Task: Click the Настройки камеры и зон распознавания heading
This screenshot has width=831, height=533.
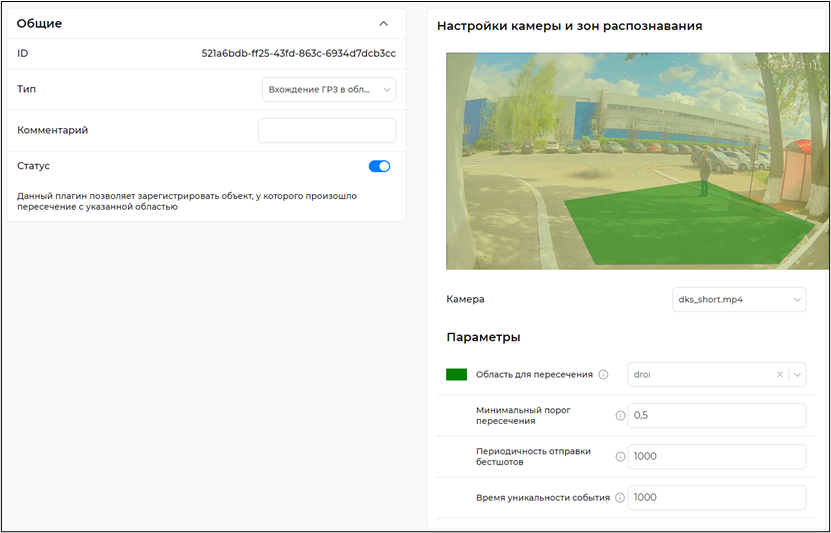Action: pos(570,26)
